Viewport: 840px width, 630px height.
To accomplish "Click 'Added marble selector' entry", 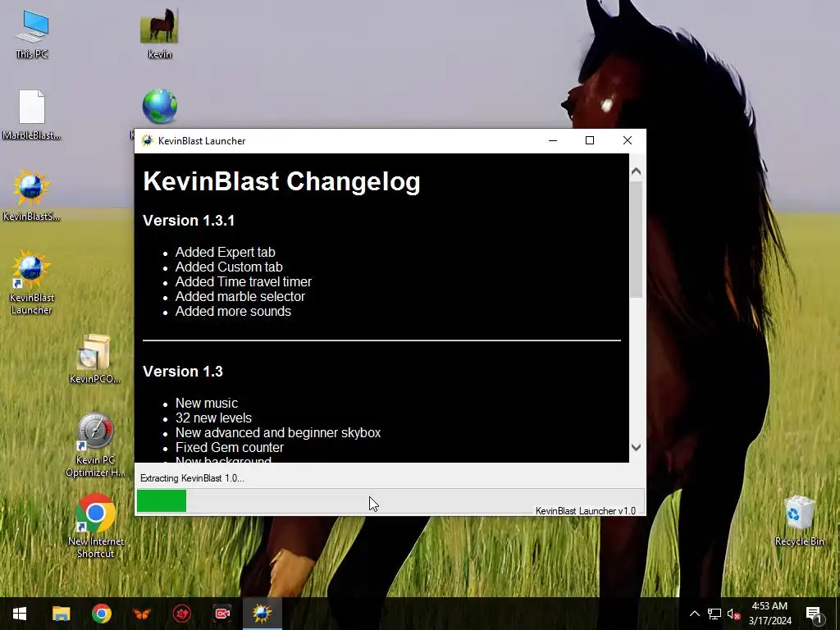I will click(x=240, y=297).
